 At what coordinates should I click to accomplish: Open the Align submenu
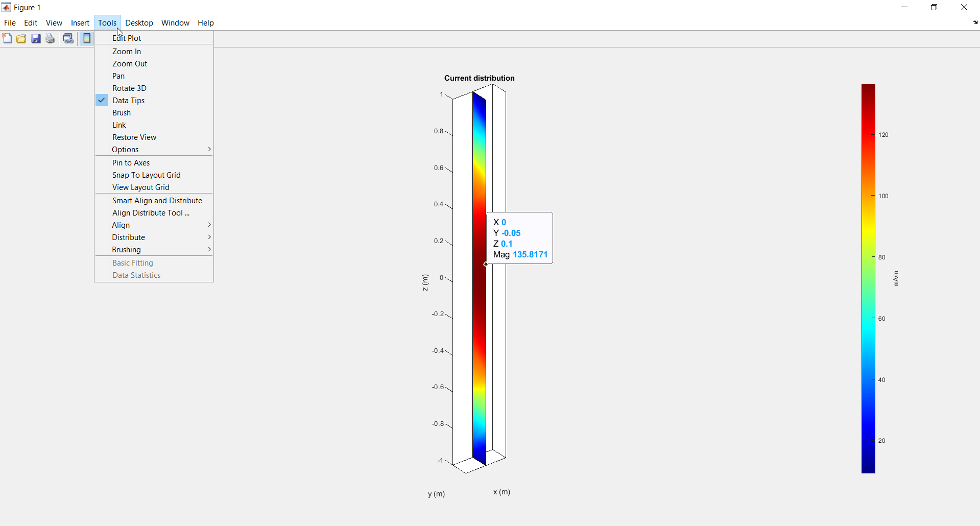(121, 225)
